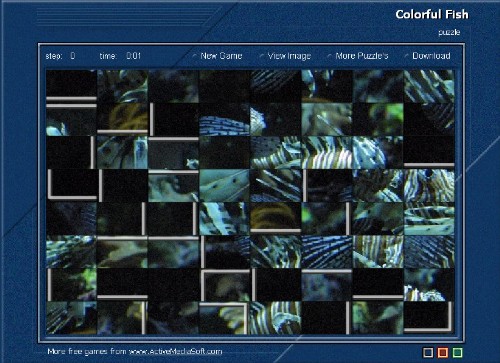
Task: Open the More Puzzle's link
Action: click(362, 56)
